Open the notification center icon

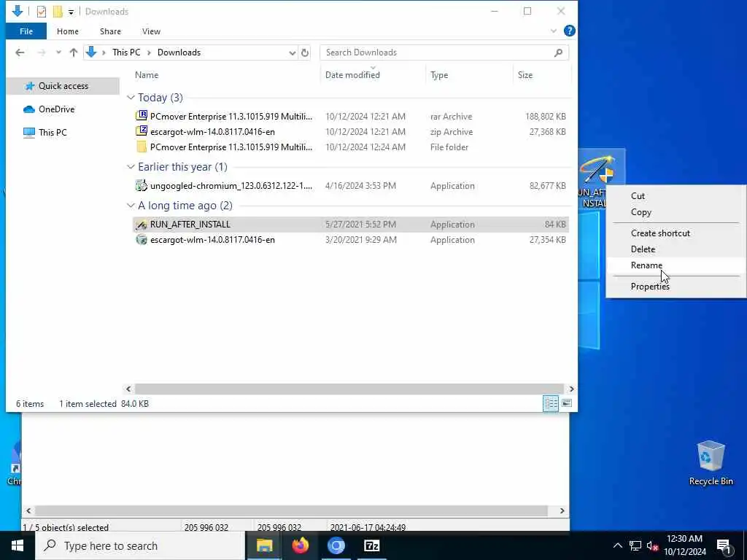click(724, 546)
